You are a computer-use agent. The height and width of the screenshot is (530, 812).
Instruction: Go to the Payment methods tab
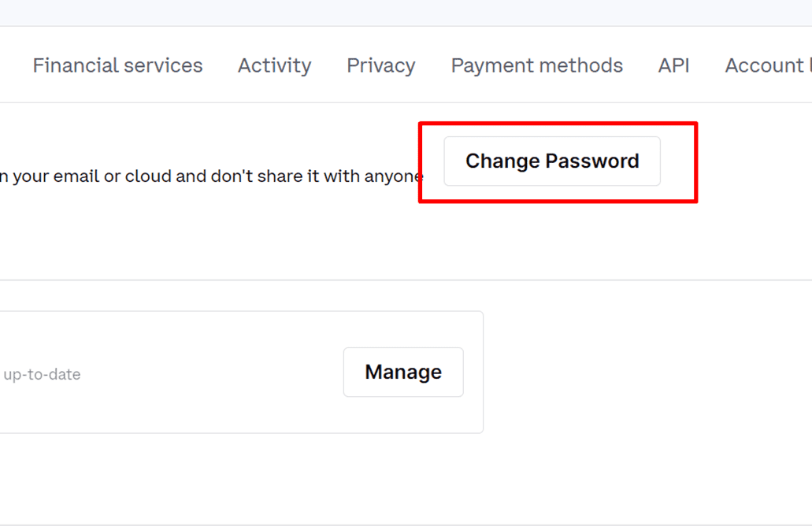(536, 65)
